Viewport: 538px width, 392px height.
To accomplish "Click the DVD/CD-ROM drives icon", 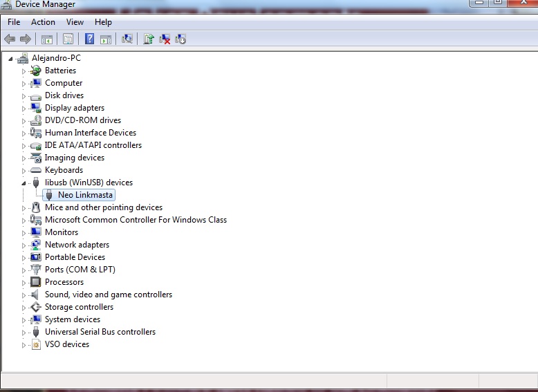I will (x=36, y=120).
